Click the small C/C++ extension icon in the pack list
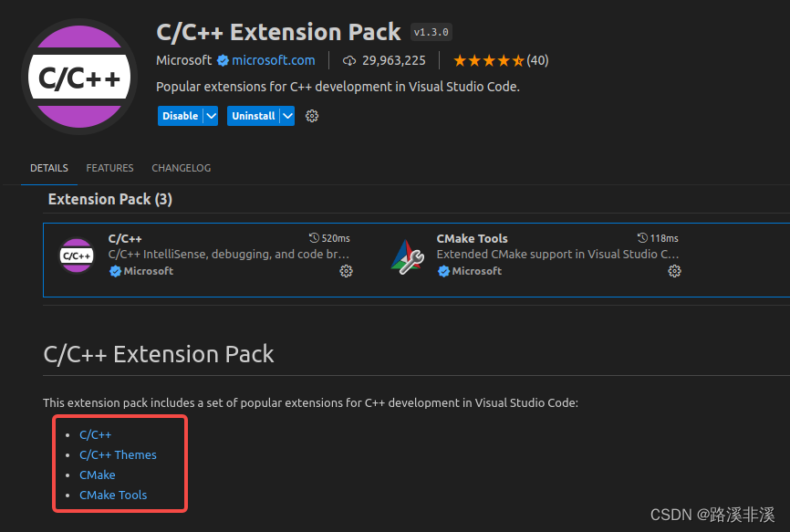Viewport: 790px width, 532px height. click(x=77, y=256)
